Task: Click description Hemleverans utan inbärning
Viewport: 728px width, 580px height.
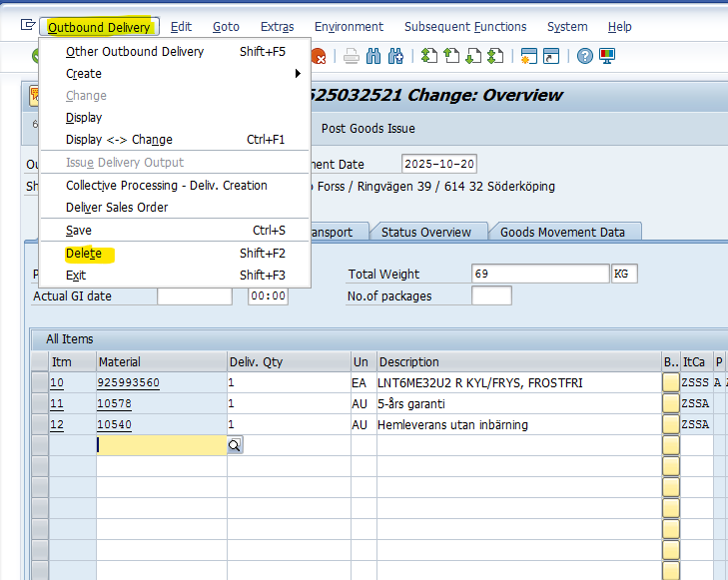Action: click(x=452, y=424)
